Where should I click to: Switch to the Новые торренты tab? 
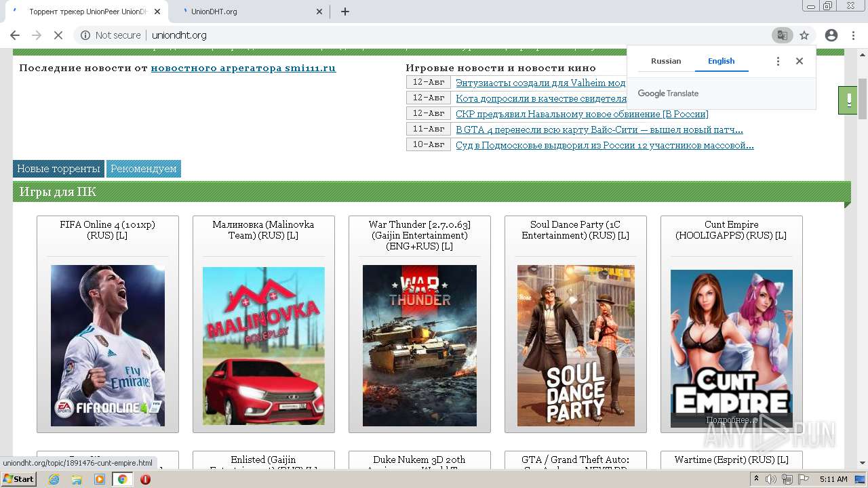pyautogui.click(x=58, y=169)
